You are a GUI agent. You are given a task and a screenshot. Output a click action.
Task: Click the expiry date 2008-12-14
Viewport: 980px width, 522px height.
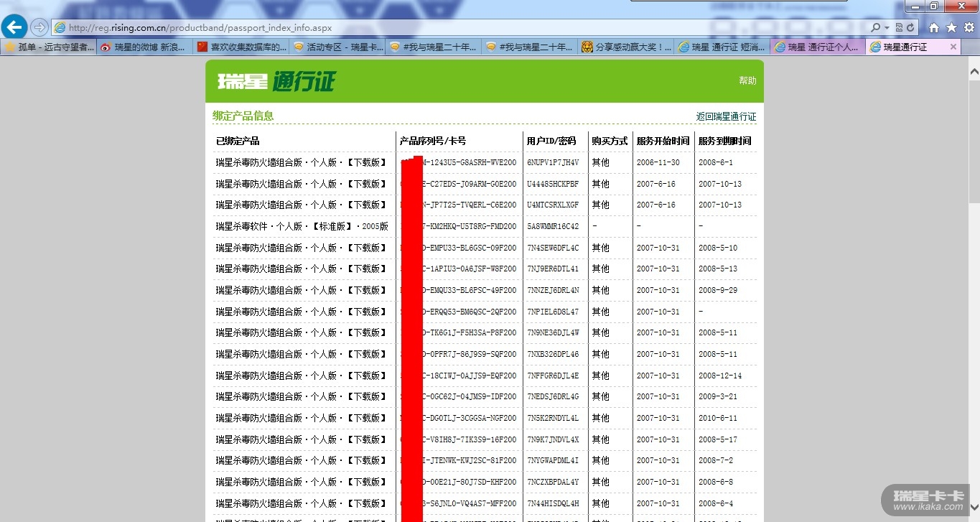720,376
